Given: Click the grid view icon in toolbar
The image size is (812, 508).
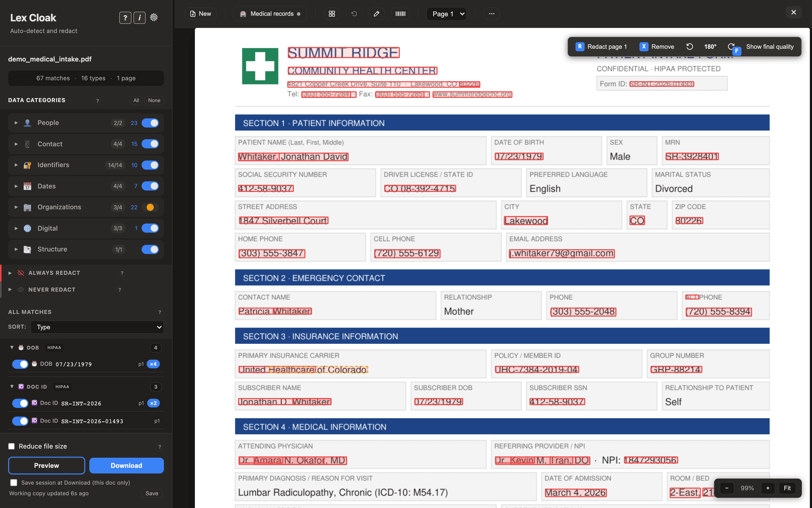Looking at the screenshot, I should [331, 14].
